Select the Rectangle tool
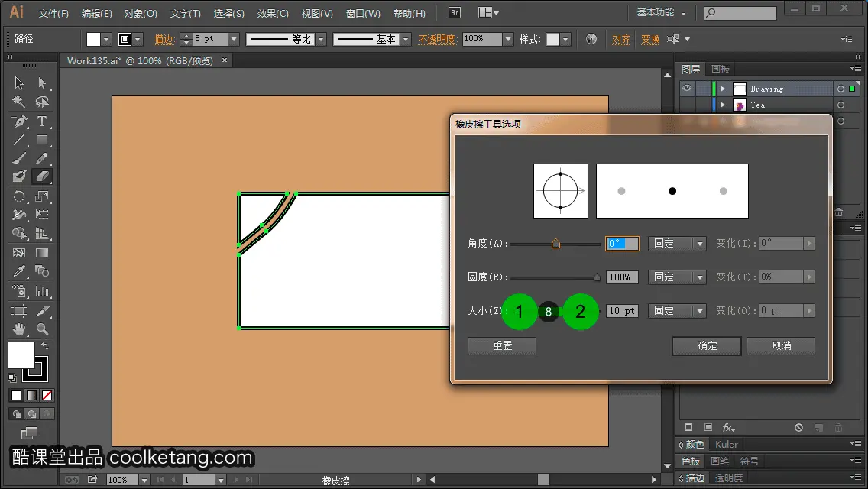This screenshot has width=868, height=489. 42,140
